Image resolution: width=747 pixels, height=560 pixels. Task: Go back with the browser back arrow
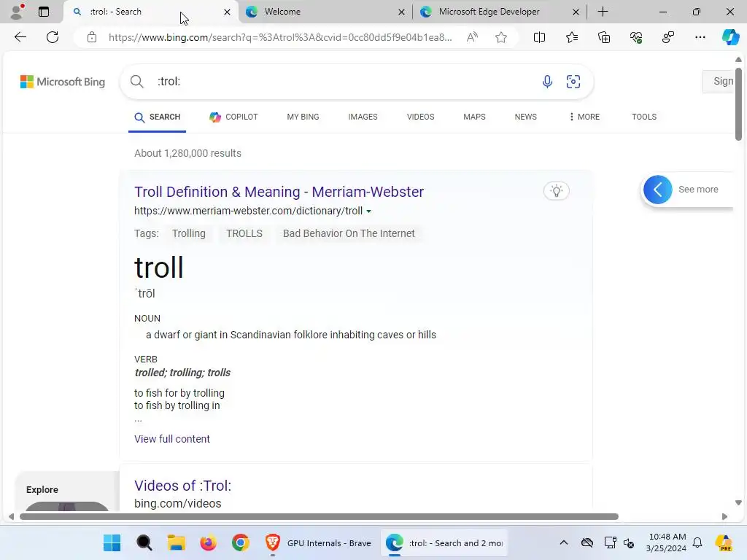point(20,37)
